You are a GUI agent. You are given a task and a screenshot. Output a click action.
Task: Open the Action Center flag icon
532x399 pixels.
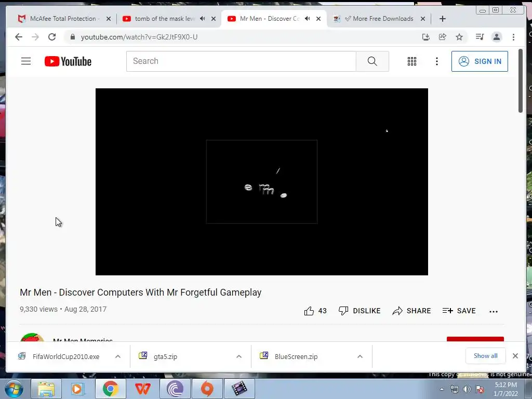tap(480, 390)
